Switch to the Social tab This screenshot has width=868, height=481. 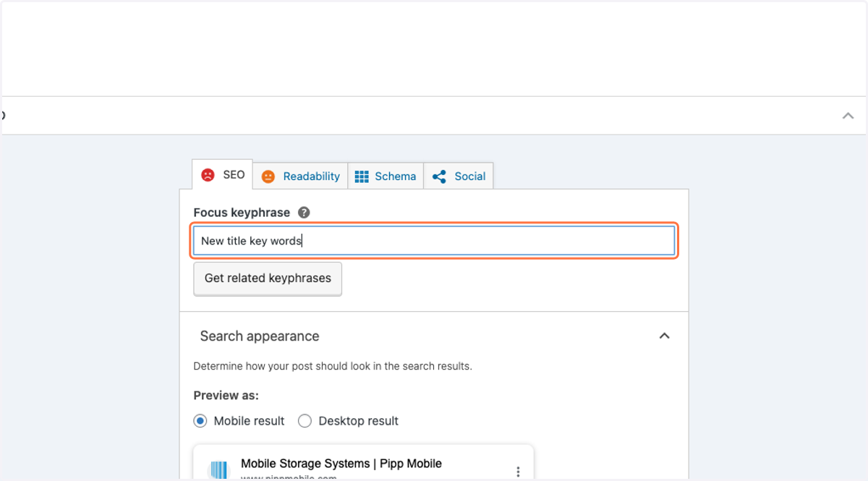point(459,176)
